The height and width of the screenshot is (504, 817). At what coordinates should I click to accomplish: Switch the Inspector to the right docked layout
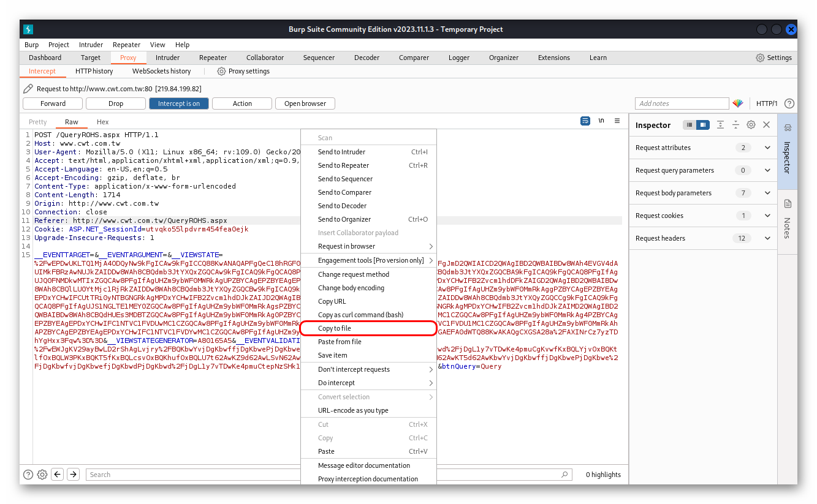(703, 125)
